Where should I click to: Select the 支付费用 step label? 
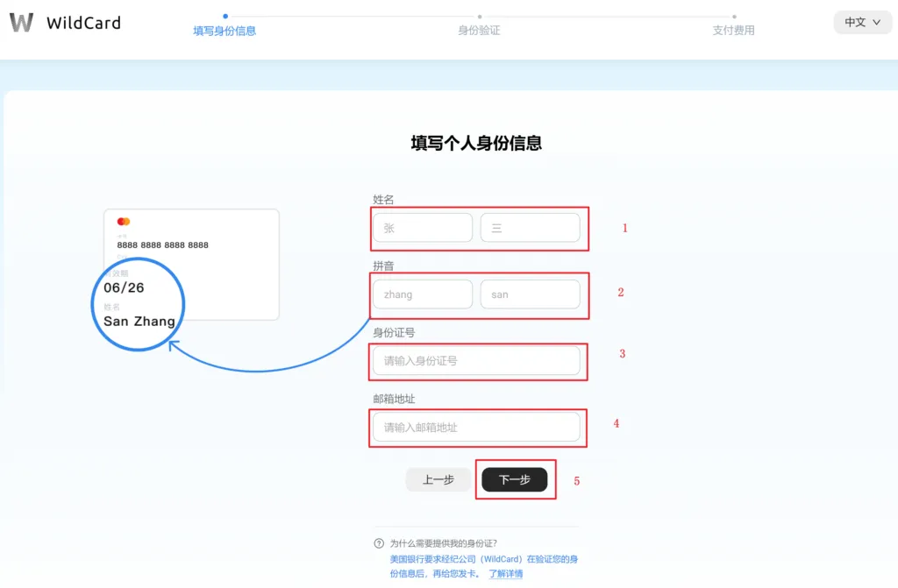(x=733, y=31)
